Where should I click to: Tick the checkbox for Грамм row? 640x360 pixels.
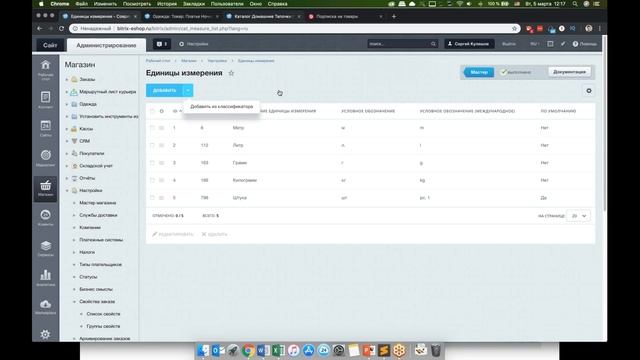coord(152,163)
